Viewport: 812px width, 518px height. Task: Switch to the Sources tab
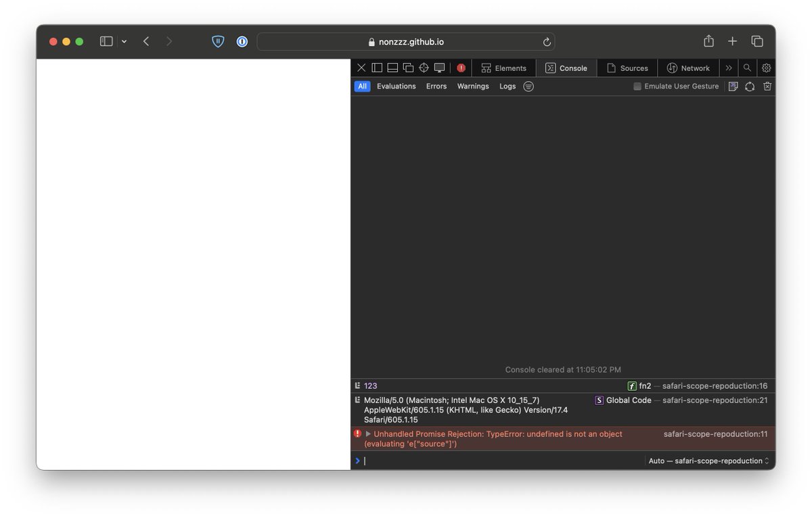(x=627, y=68)
